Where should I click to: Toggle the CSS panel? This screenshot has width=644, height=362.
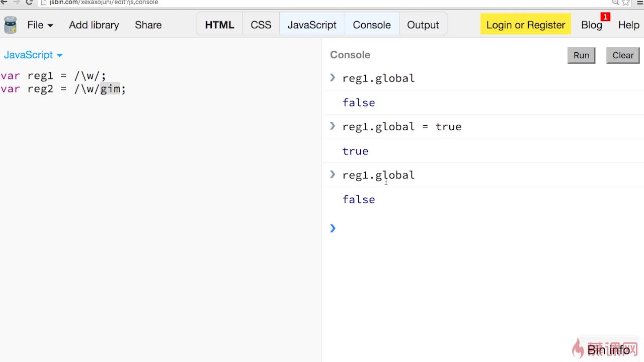pos(261,25)
